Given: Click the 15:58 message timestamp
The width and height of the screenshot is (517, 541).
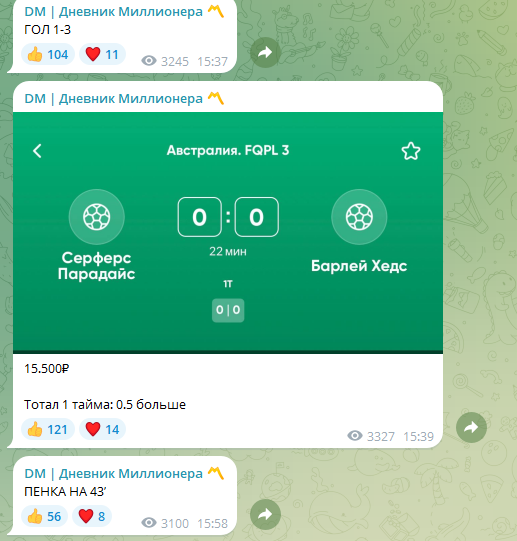Looking at the screenshot, I should click(213, 523).
